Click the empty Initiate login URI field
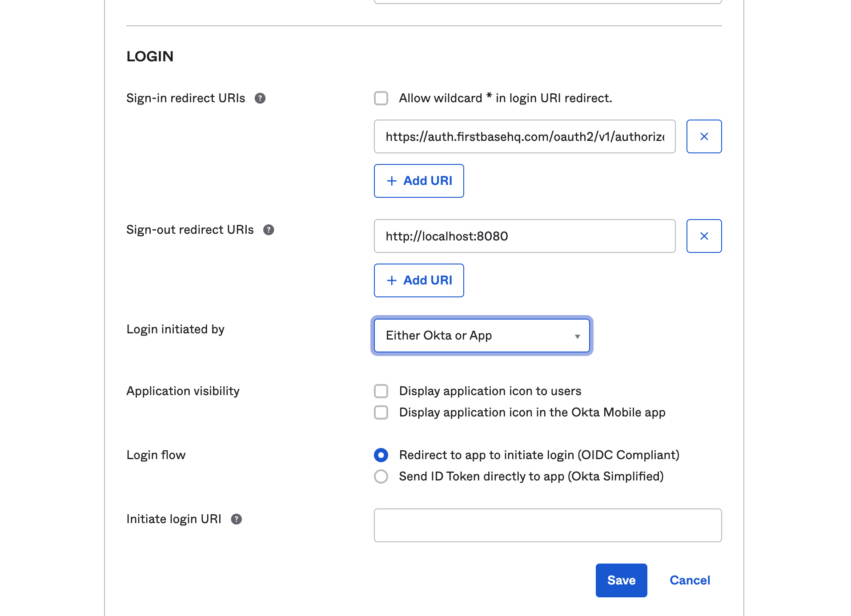Image resolution: width=851 pixels, height=616 pixels. click(548, 525)
